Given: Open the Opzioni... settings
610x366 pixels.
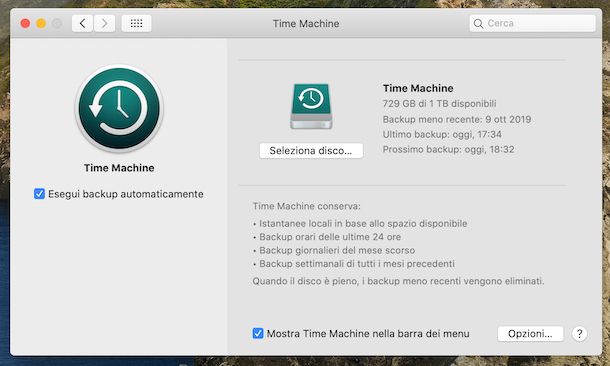Looking at the screenshot, I should (530, 334).
